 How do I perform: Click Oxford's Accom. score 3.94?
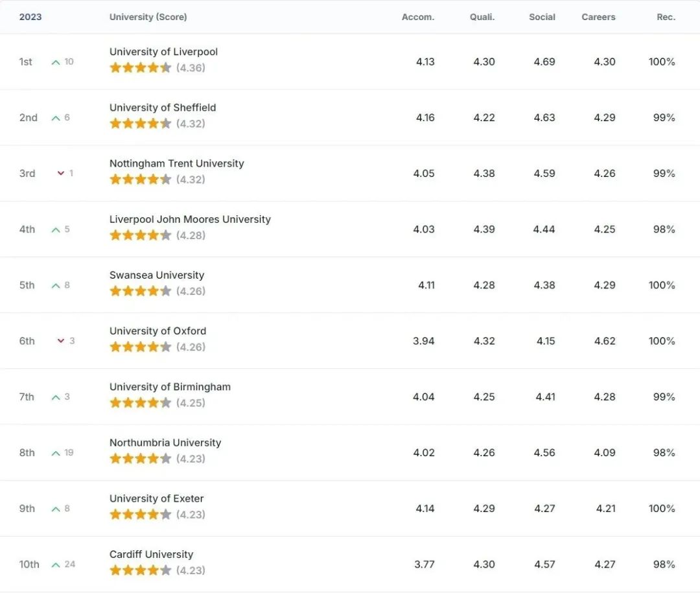point(424,341)
